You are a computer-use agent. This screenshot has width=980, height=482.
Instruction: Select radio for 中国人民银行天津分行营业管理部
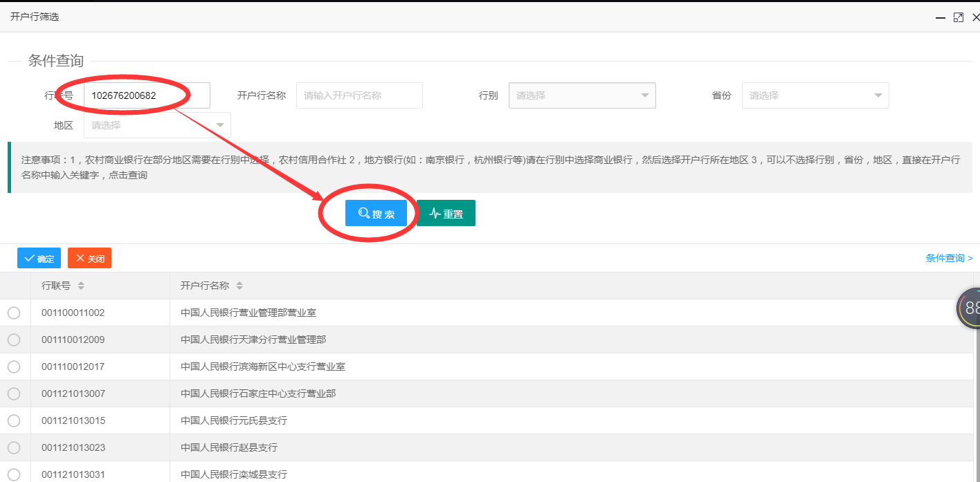coord(14,340)
